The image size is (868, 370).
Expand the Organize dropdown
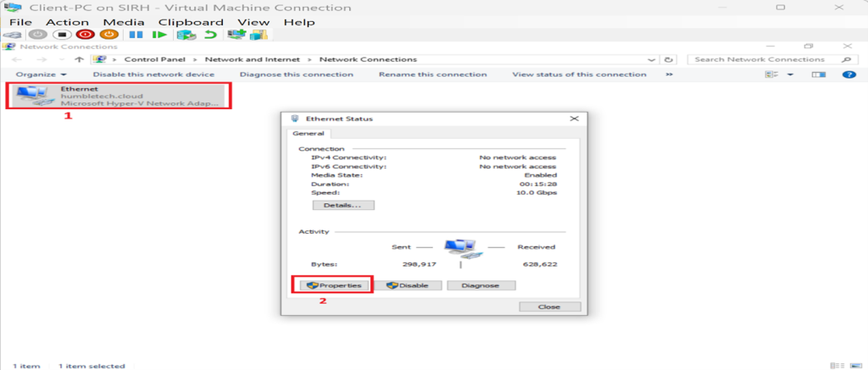point(40,75)
